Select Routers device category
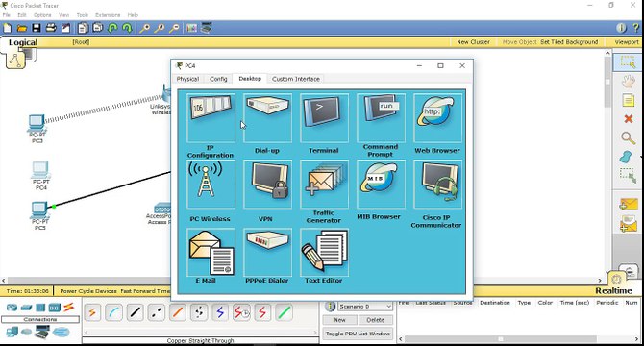 point(12,308)
